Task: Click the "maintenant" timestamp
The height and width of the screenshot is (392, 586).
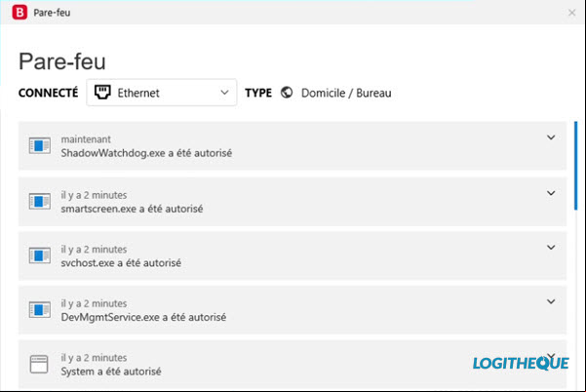Action: (x=86, y=139)
